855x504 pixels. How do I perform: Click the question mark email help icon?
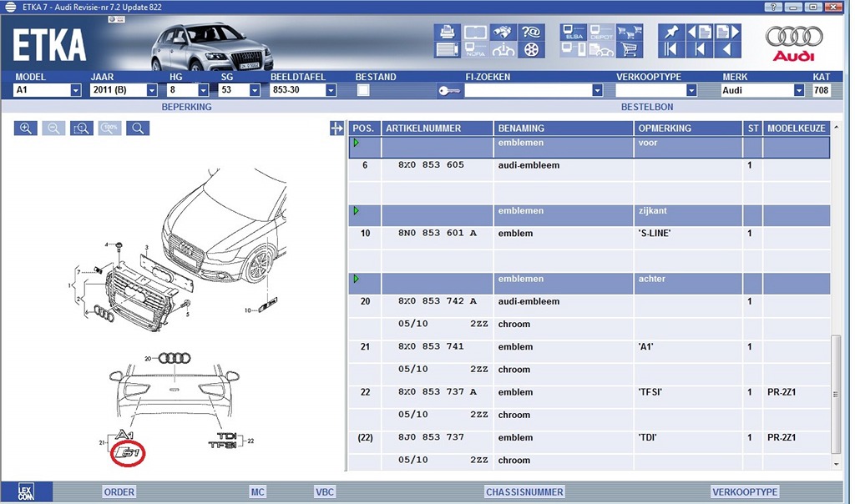click(531, 32)
